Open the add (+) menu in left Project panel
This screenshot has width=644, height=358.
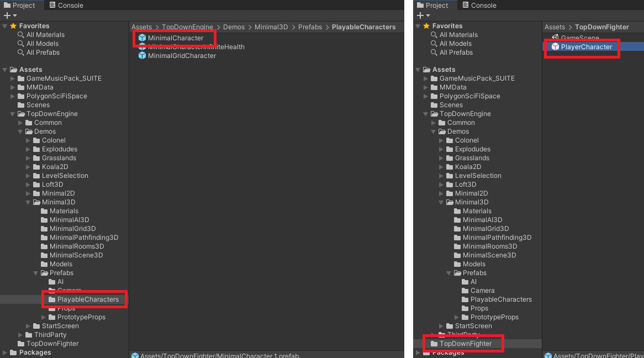tap(10, 15)
